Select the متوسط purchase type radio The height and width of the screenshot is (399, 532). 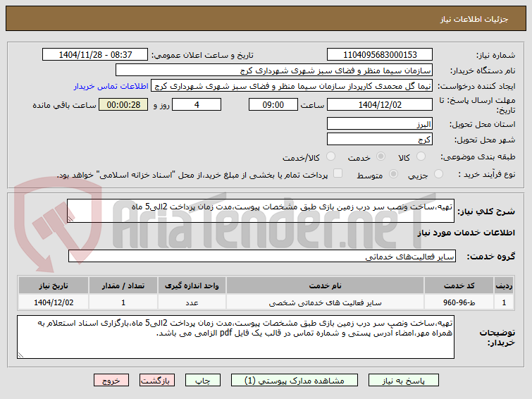pyautogui.click(x=393, y=174)
